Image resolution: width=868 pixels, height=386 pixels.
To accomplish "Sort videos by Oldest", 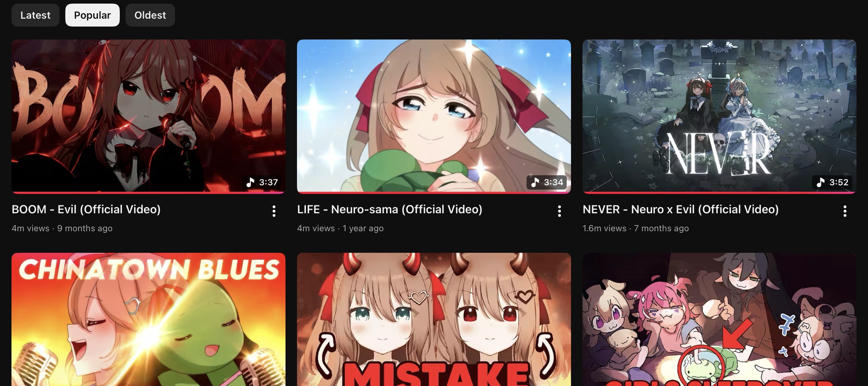I will [150, 15].
